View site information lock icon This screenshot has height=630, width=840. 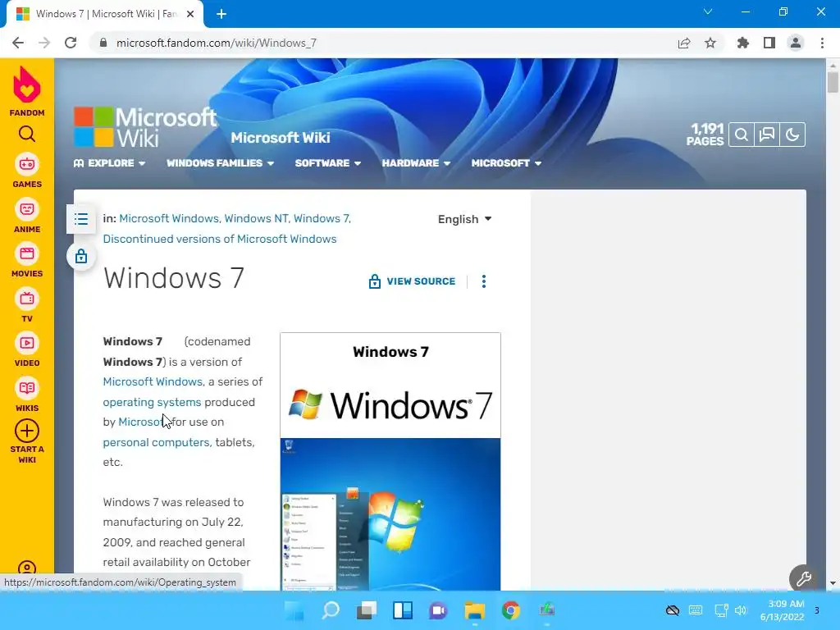103,43
